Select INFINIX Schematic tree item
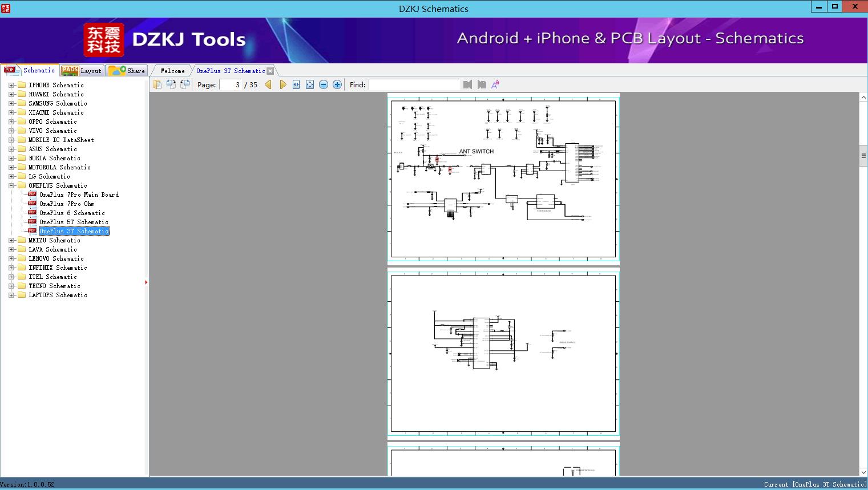Viewport: 868px width, 490px height. pos(58,268)
